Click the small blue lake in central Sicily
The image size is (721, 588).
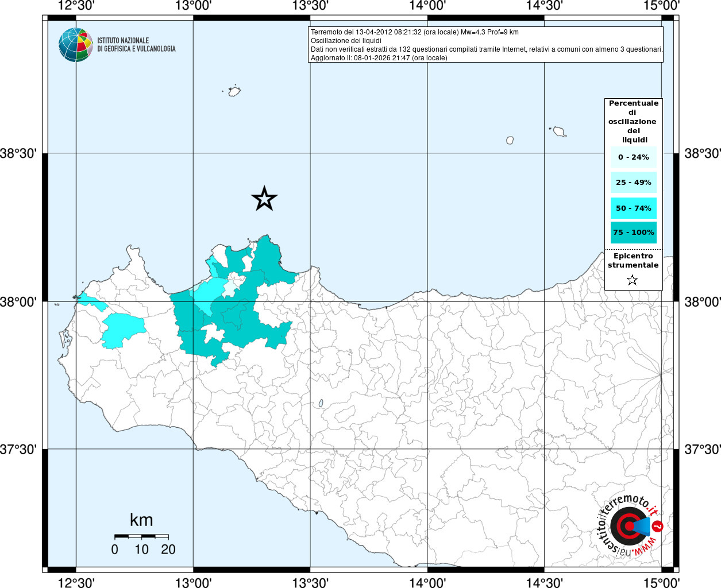click(x=321, y=404)
